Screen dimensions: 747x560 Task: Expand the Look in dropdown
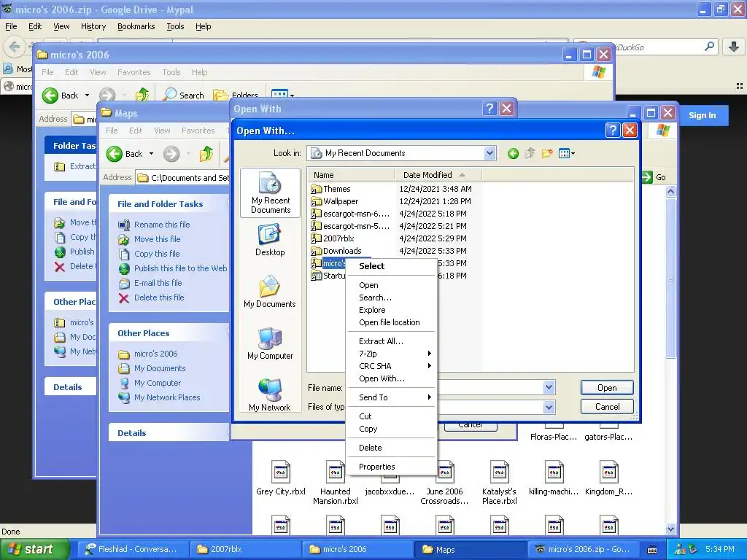[489, 153]
